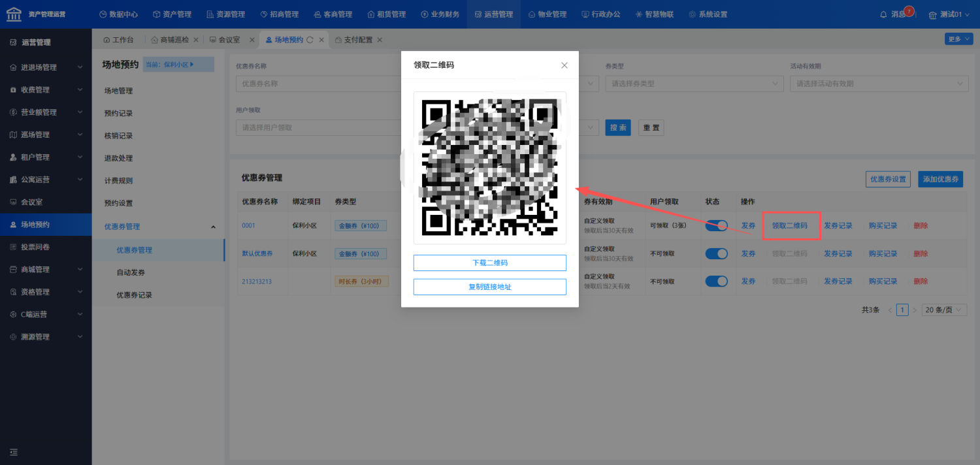Expand the 溯源管理 sidebar chevron
Image resolution: width=980 pixels, height=465 pixels.
[x=80, y=337]
